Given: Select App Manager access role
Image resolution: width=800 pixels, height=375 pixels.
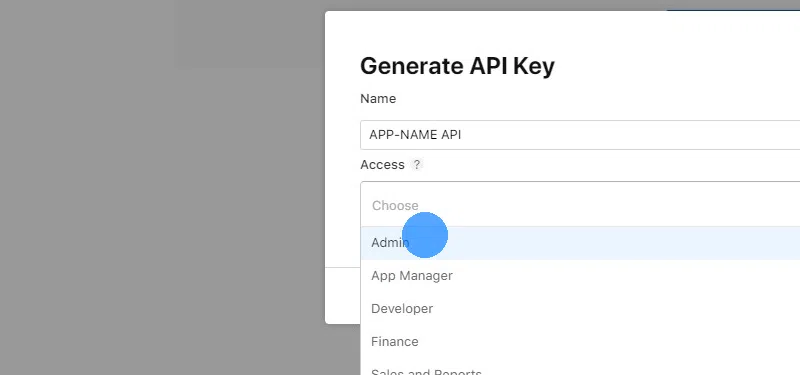Looking at the screenshot, I should [x=580, y=276].
